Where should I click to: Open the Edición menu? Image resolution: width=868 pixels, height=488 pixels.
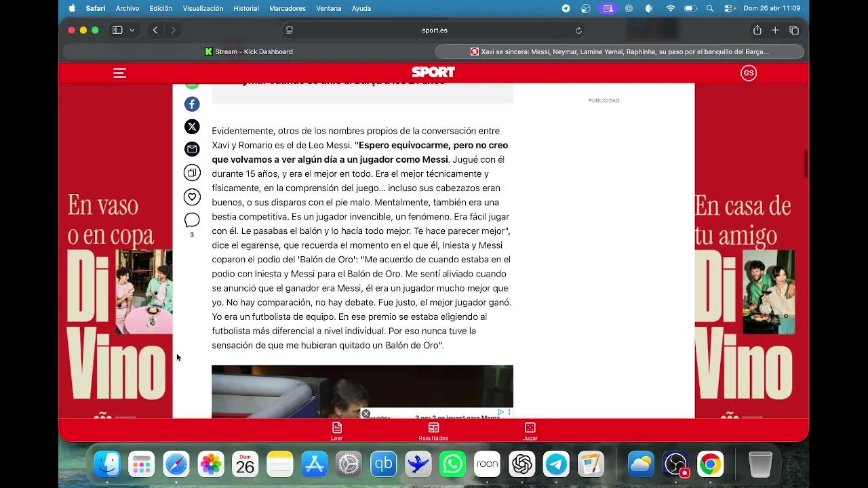pyautogui.click(x=161, y=8)
